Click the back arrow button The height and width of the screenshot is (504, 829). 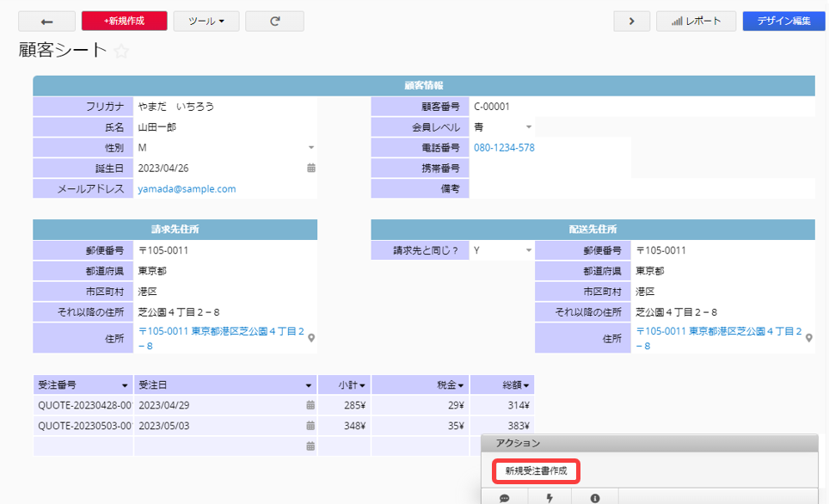click(x=46, y=22)
